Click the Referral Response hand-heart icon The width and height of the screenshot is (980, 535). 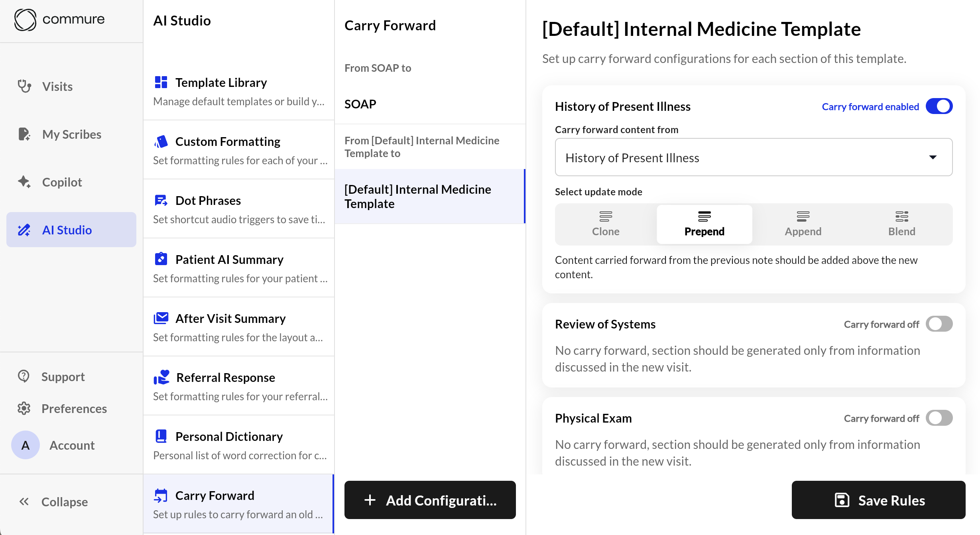[161, 377]
